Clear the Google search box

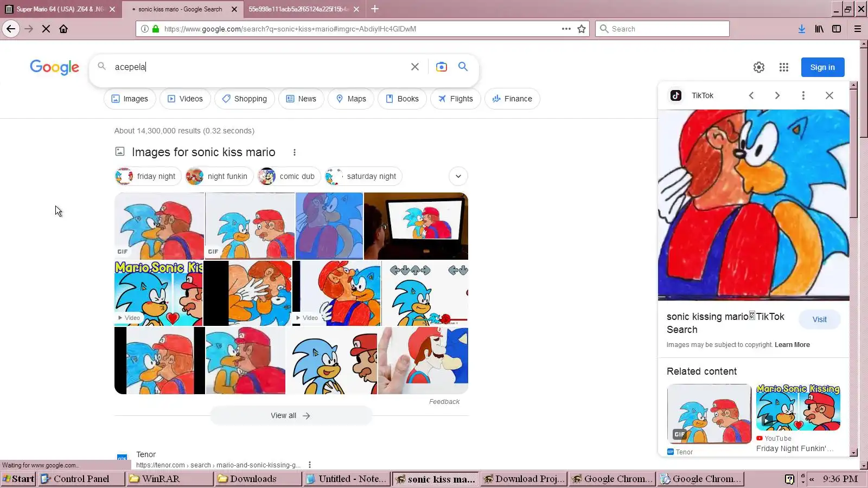(415, 67)
